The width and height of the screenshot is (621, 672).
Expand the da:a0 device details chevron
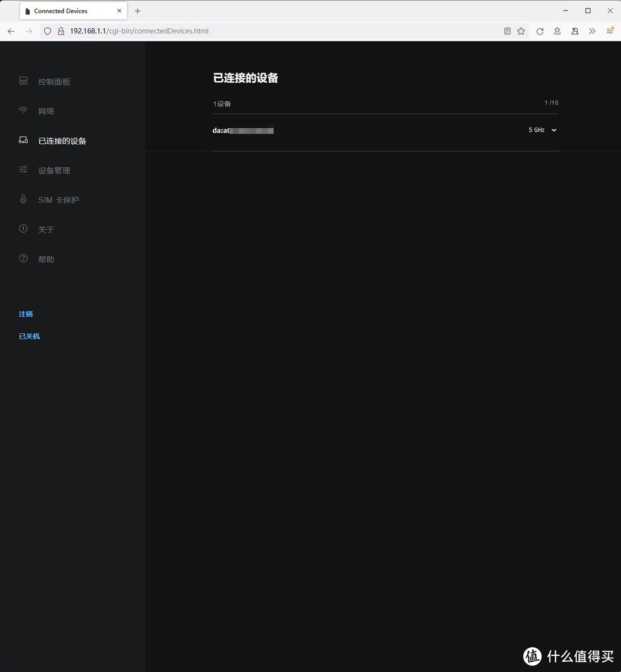pyautogui.click(x=554, y=130)
